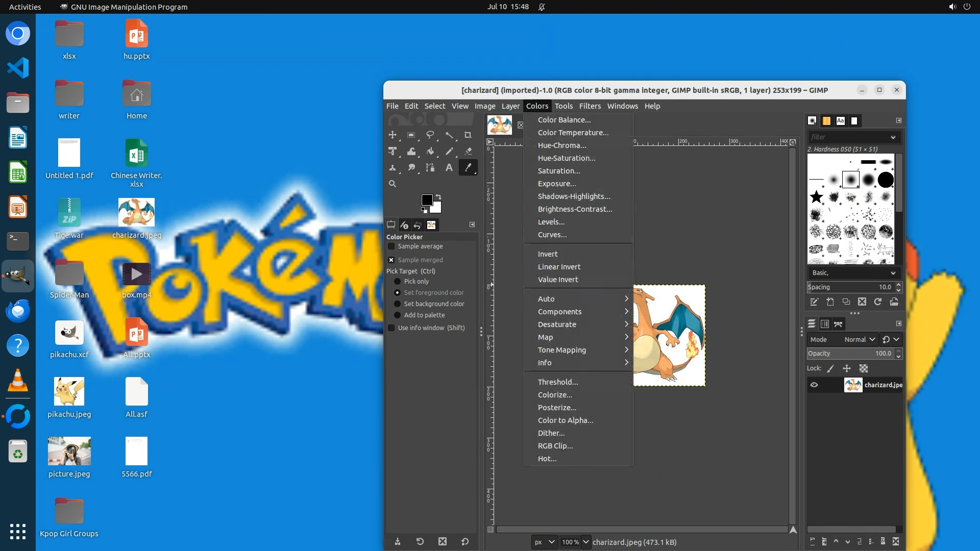Open Thunderbird from the dock
The height and width of the screenshot is (551, 980).
pyautogui.click(x=18, y=311)
